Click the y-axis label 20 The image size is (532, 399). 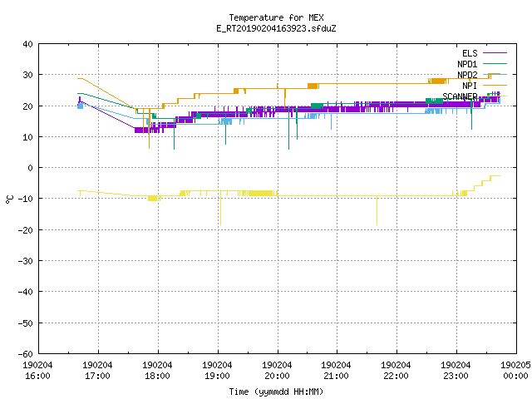tap(27, 106)
